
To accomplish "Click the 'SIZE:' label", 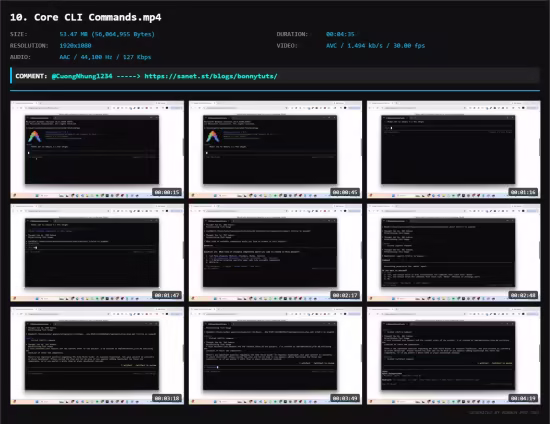I will coord(19,34).
